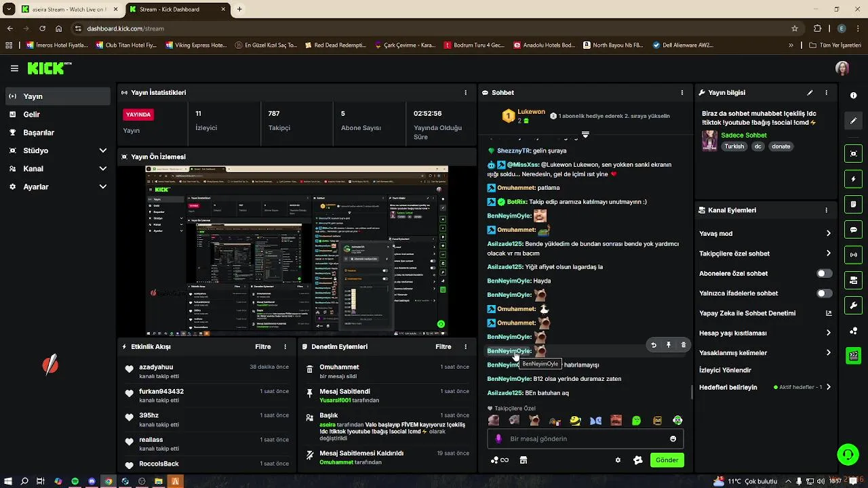Bookmark this page with the star icon
Image resolution: width=868 pixels, height=488 pixels.
tap(795, 28)
